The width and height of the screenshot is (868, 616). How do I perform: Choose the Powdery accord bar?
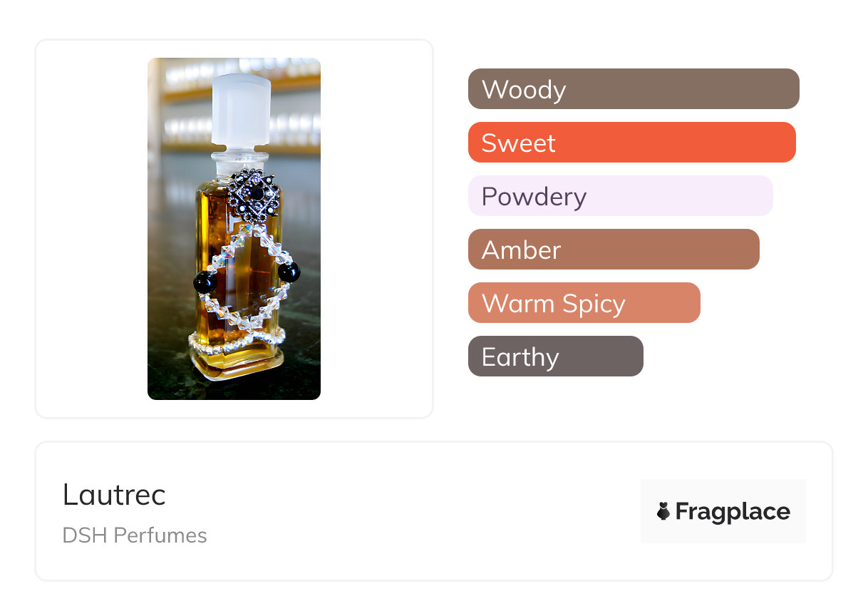(x=620, y=196)
